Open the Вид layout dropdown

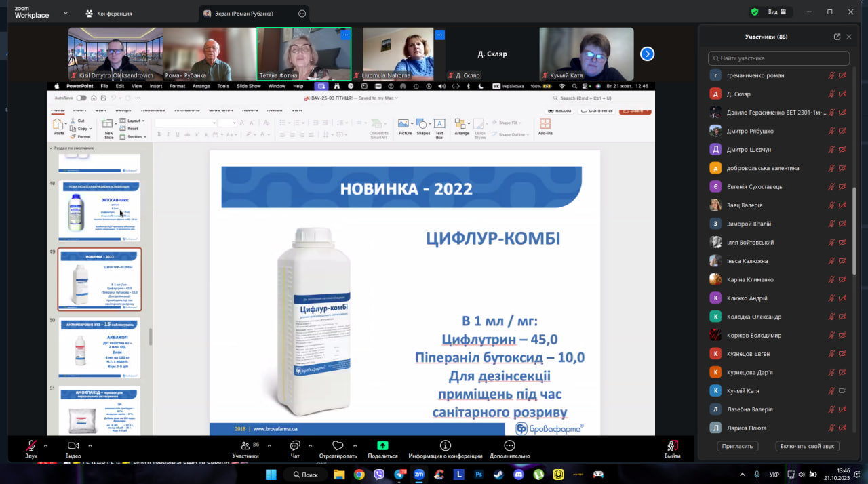tap(776, 12)
